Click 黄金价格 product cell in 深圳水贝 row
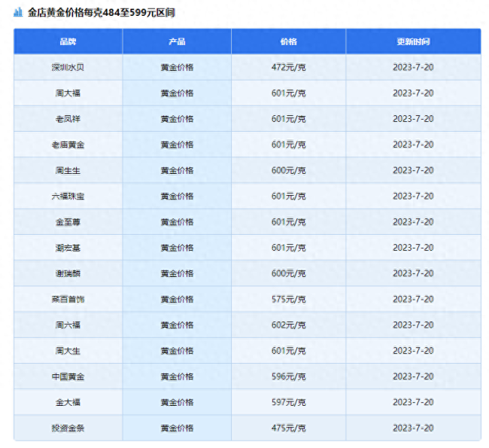 [177, 68]
